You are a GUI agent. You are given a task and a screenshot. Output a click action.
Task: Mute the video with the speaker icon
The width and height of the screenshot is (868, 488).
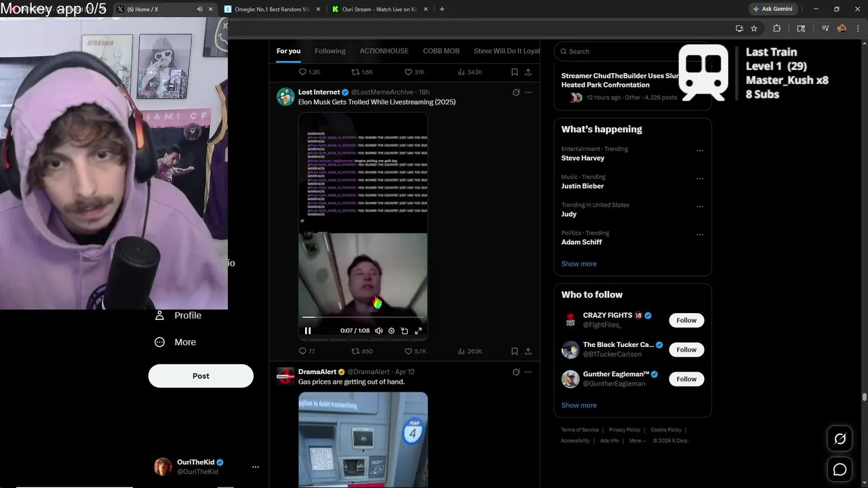378,331
